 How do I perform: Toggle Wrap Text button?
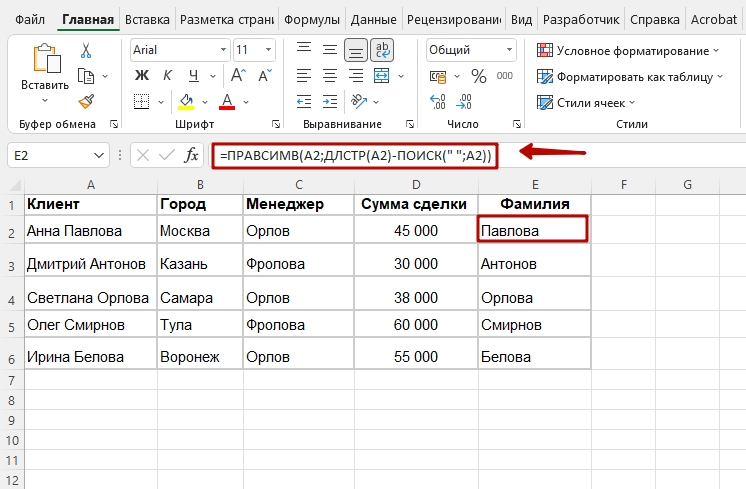381,50
